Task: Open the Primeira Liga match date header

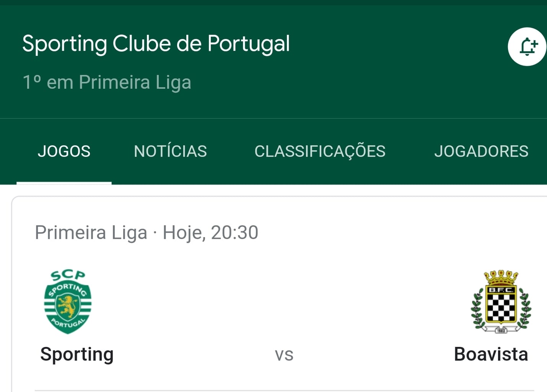Action: [147, 233]
